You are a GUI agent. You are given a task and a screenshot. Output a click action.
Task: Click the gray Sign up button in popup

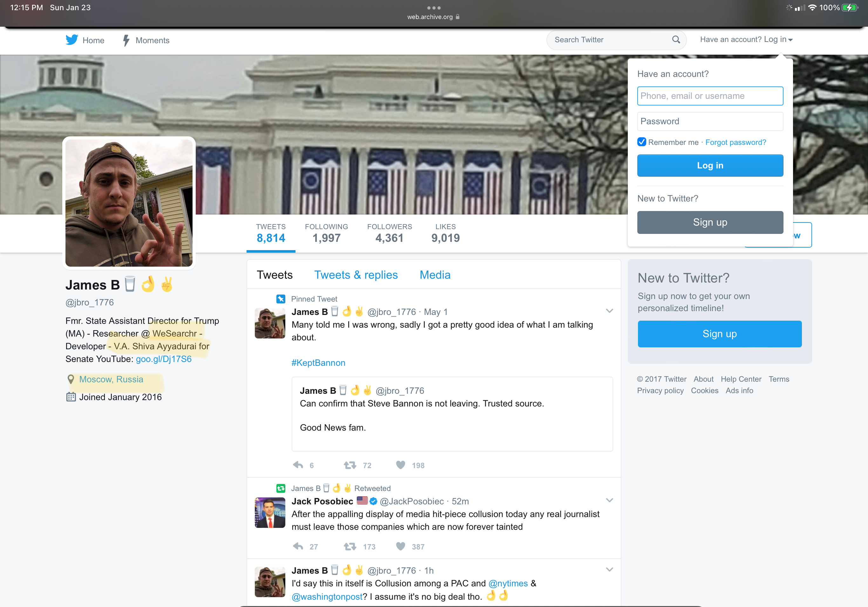[x=710, y=222]
